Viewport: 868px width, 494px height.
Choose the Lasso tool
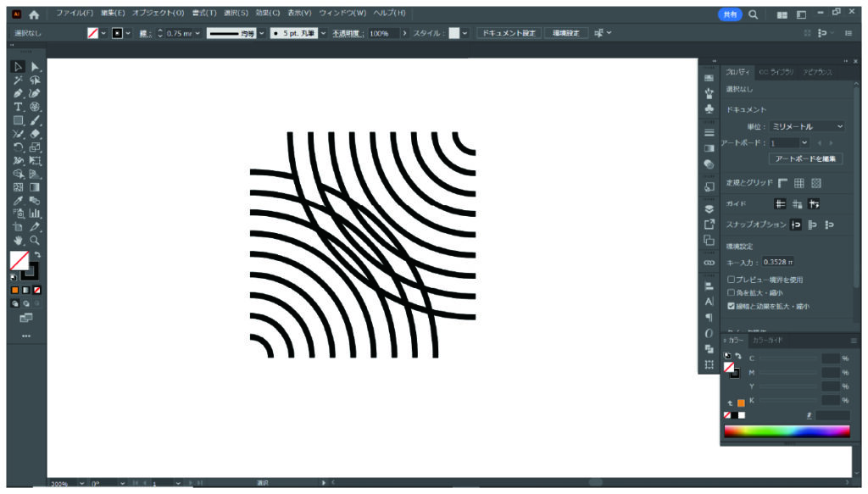[x=35, y=80]
